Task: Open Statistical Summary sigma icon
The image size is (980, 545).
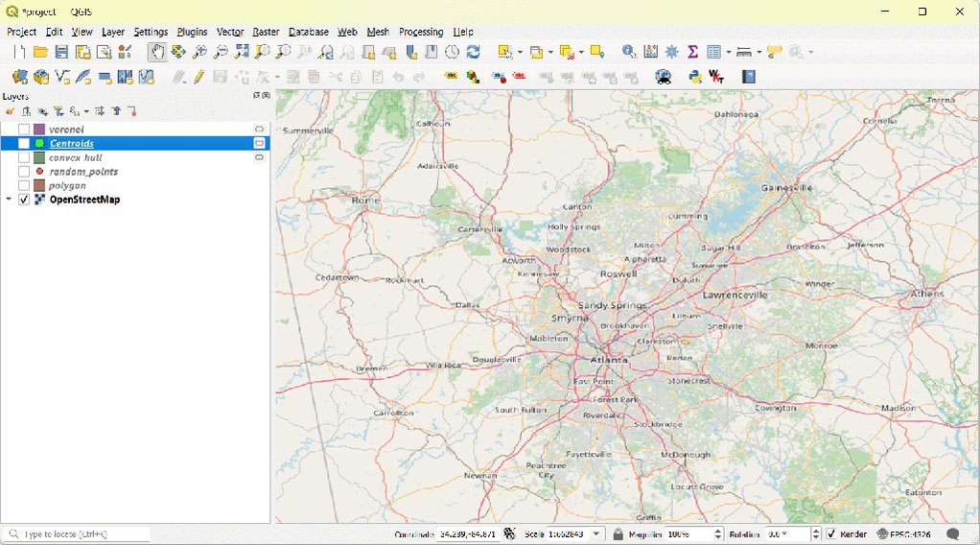Action: pos(692,52)
